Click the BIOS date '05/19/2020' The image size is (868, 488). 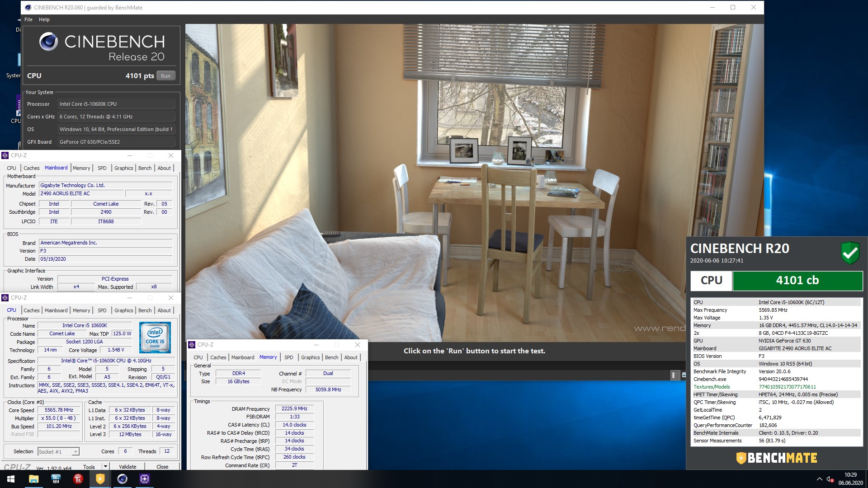106,259
